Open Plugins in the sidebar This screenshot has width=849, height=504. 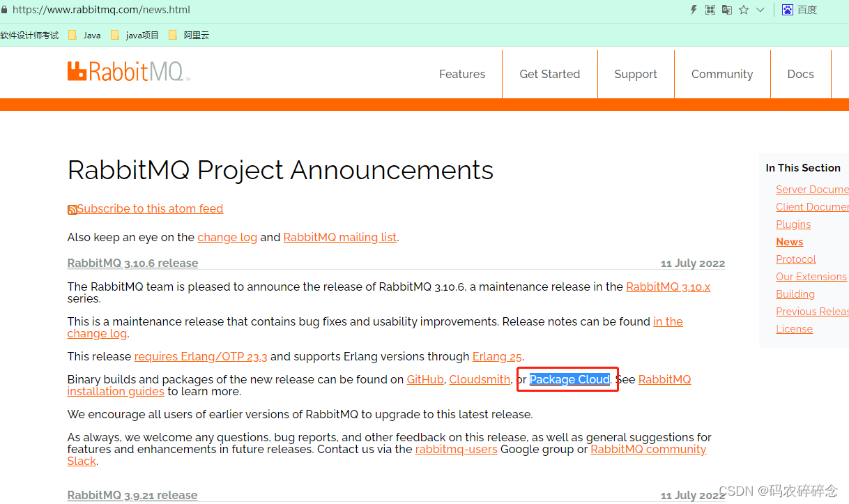tap(793, 224)
